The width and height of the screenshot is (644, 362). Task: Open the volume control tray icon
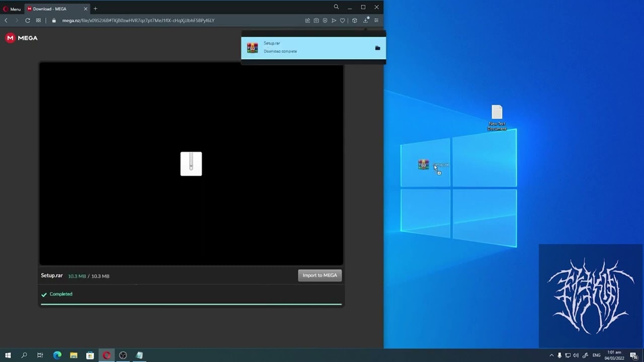[576, 355]
